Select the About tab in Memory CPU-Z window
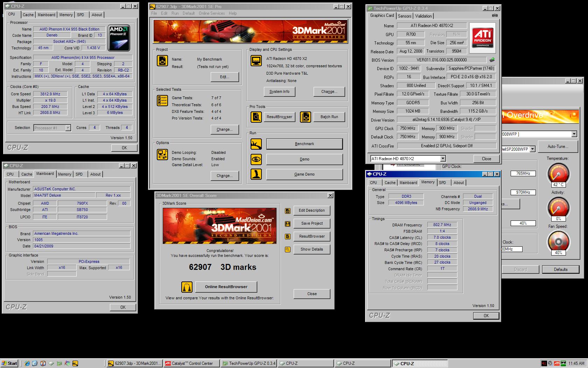Viewport: 588px width, 368px height. point(458,183)
